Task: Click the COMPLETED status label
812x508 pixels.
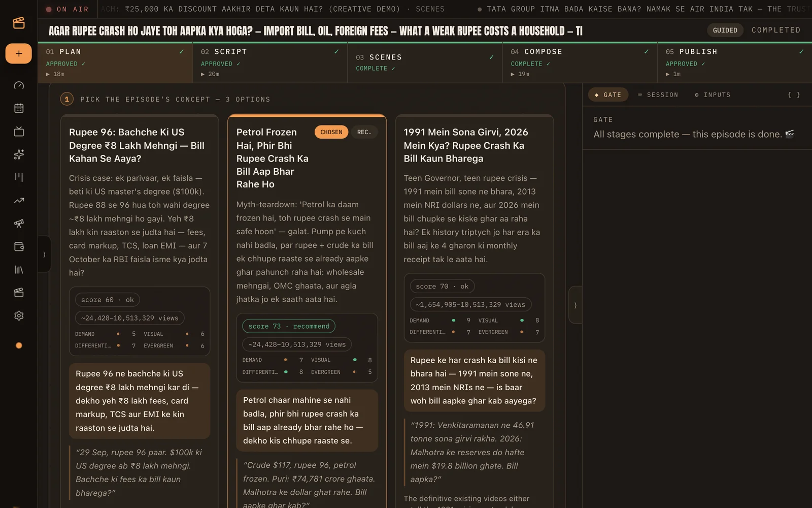Action: (x=776, y=30)
